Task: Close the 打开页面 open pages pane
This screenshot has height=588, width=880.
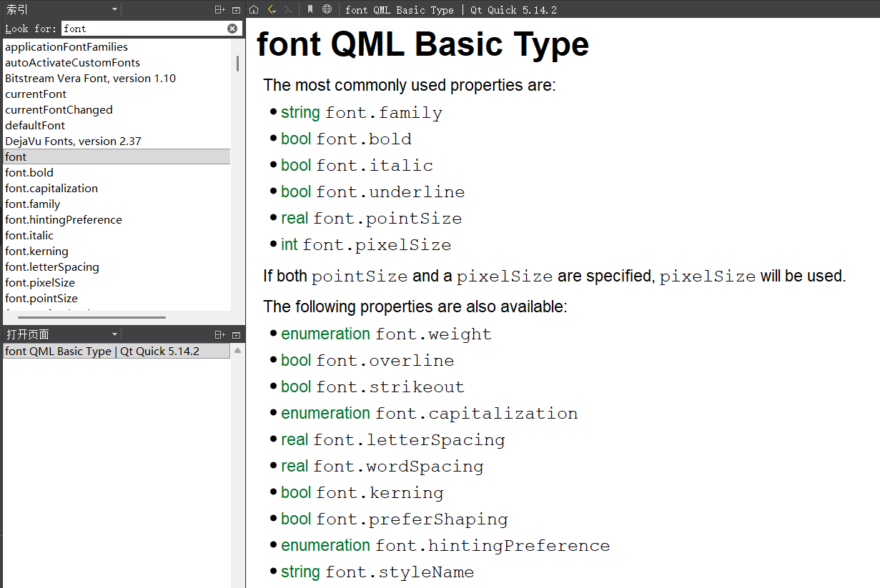Action: click(x=237, y=334)
